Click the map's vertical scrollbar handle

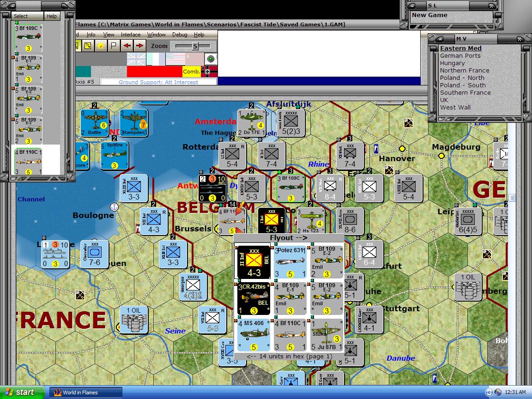512,198
